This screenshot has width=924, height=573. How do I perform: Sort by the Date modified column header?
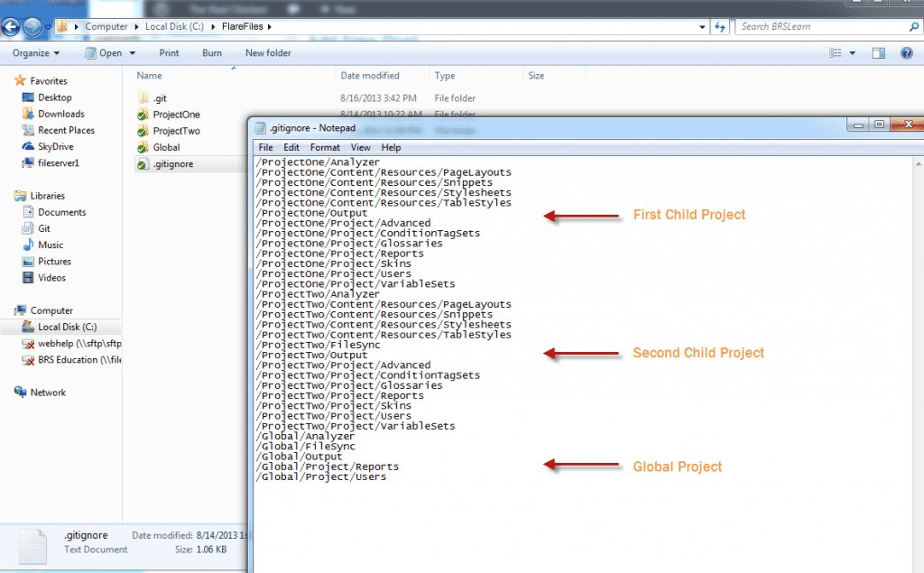click(x=370, y=76)
